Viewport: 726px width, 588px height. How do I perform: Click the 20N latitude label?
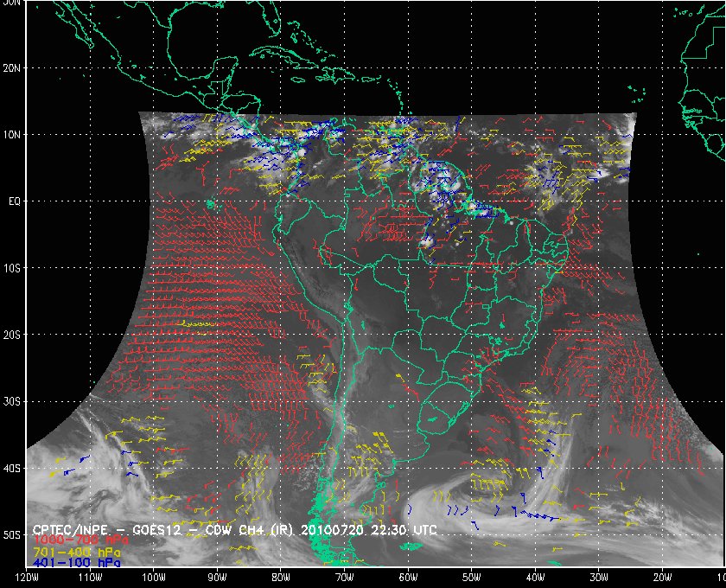click(x=11, y=68)
